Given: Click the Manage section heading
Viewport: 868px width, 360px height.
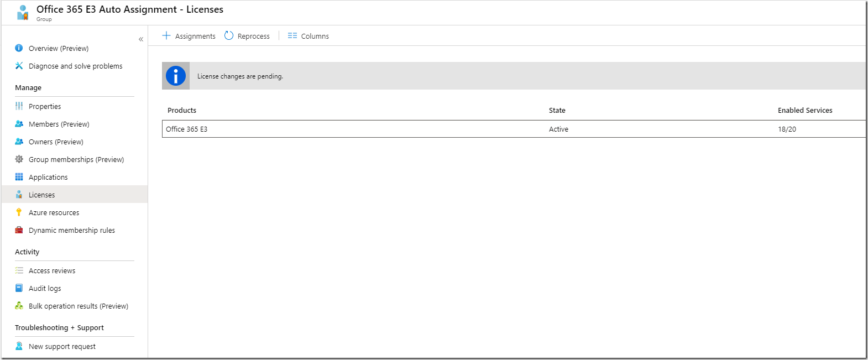Looking at the screenshot, I should coord(28,88).
